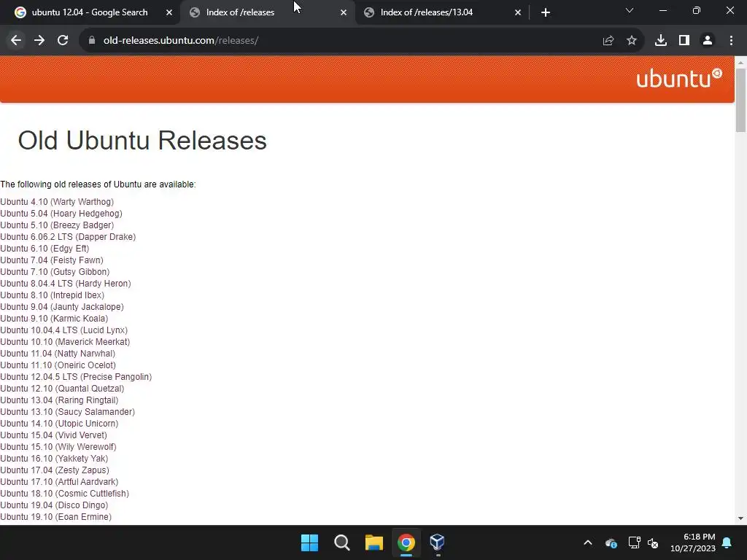This screenshot has width=747, height=560.
Task: Open Ubuntu 14.10 (Utopic Unicorn) link
Action: click(x=60, y=424)
